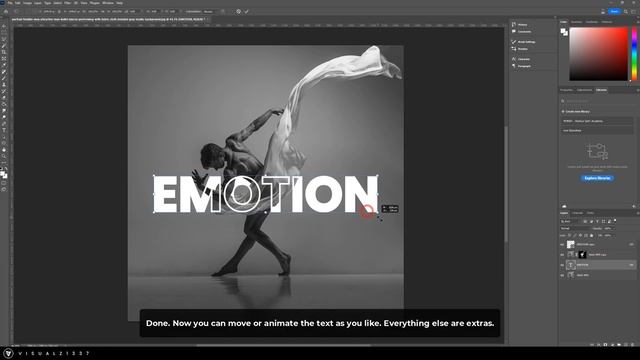
Task: Toggle lock all in Layers panel
Action: 592,235
